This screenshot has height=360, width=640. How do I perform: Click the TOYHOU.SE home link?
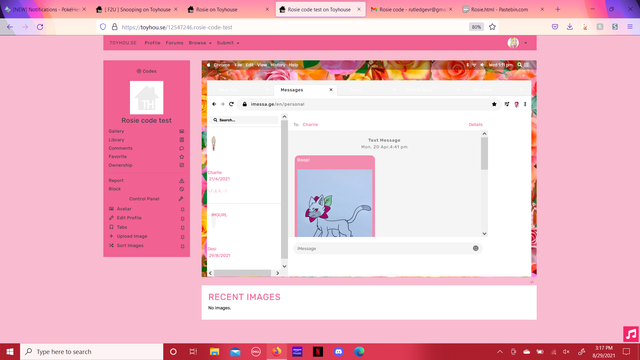coord(123,43)
